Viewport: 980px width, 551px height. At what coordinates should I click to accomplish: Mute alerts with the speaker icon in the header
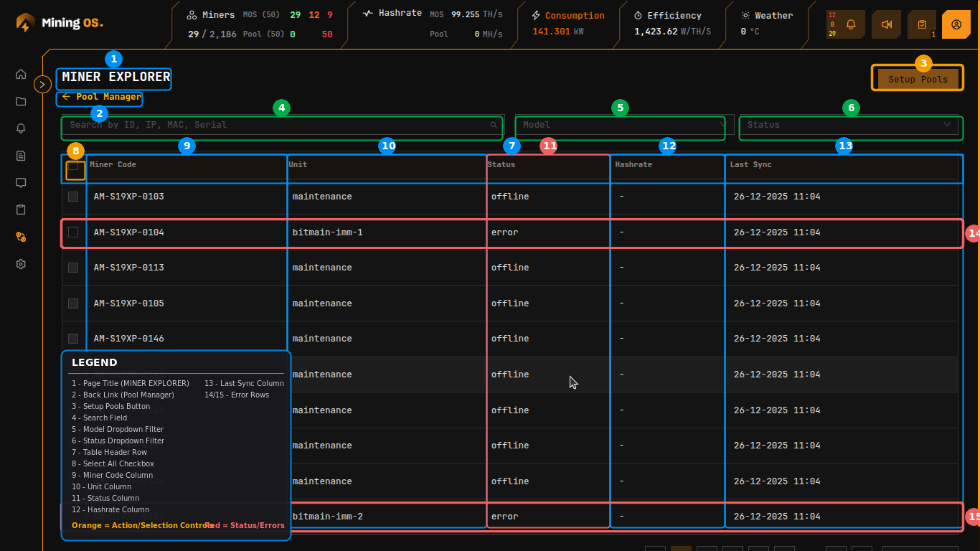886,24
